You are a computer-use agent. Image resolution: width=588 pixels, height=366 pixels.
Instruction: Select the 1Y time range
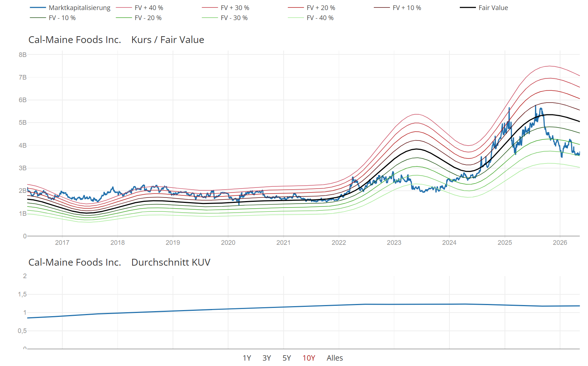click(x=247, y=358)
